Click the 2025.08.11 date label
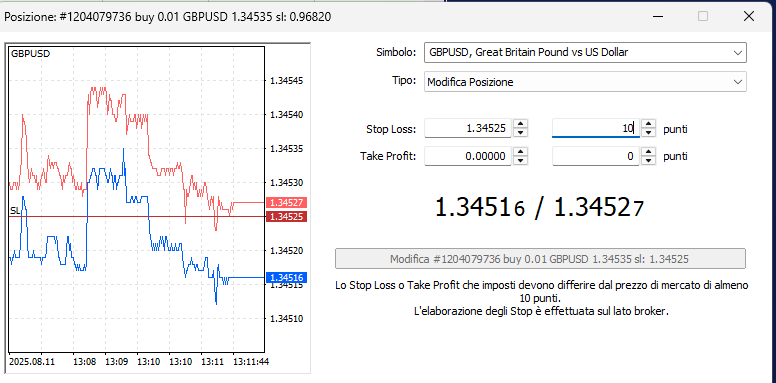Image resolution: width=776 pixels, height=383 pixels. (32, 362)
